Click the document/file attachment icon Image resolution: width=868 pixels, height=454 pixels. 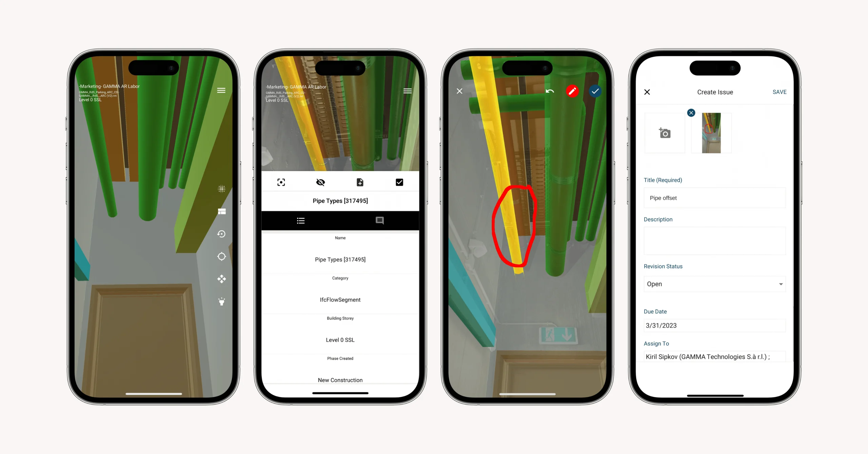(x=360, y=183)
